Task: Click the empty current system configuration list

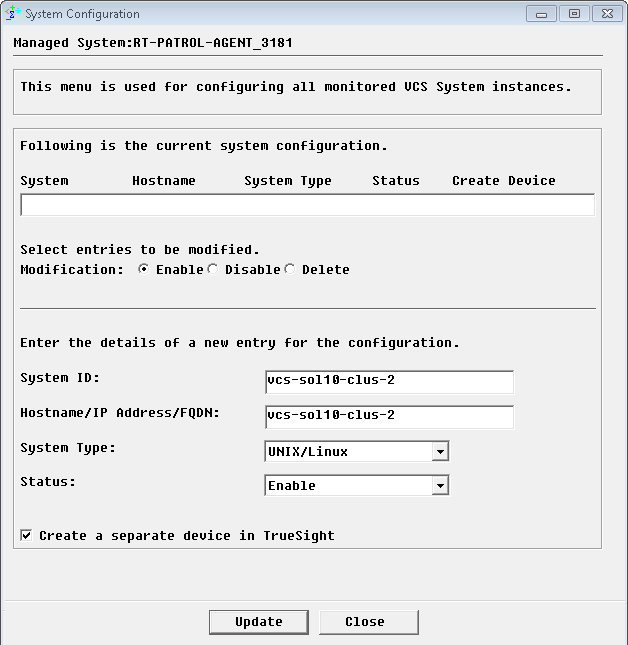Action: tap(308, 204)
